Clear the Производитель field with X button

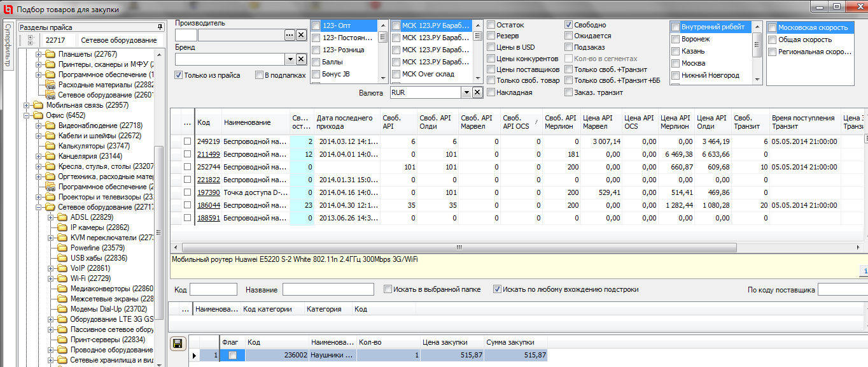tap(301, 35)
